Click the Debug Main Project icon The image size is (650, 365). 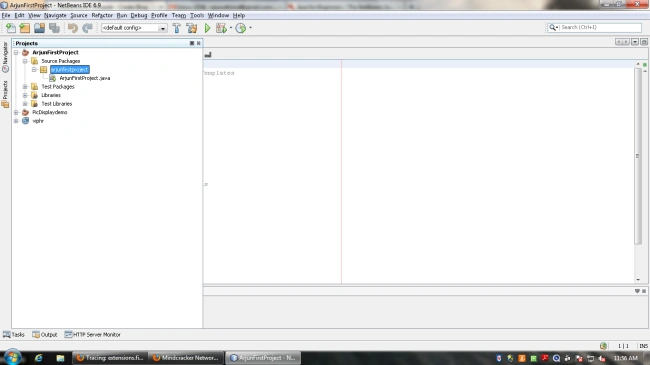(221, 28)
